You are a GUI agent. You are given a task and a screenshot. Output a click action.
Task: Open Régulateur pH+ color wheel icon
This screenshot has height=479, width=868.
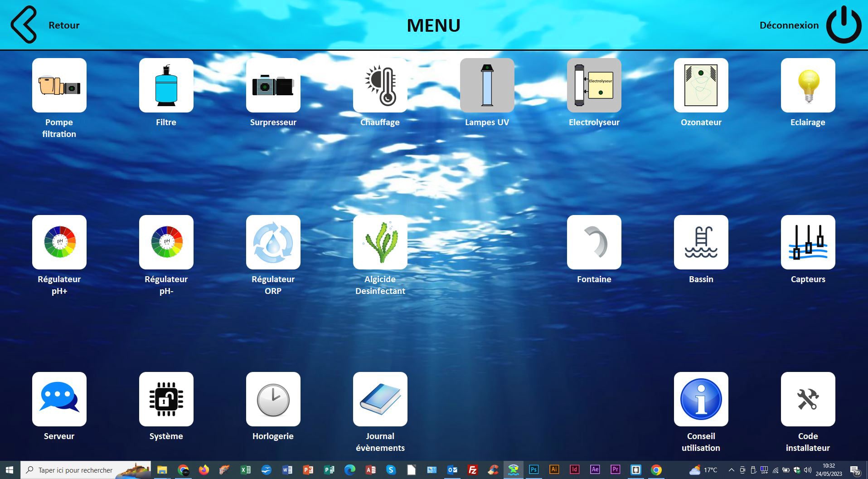coord(59,242)
